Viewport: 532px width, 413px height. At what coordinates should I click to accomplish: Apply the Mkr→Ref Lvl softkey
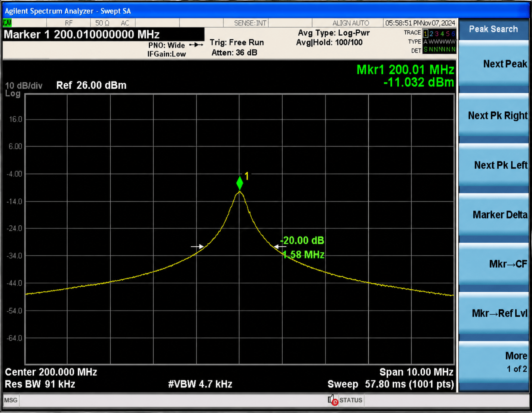pos(493,313)
